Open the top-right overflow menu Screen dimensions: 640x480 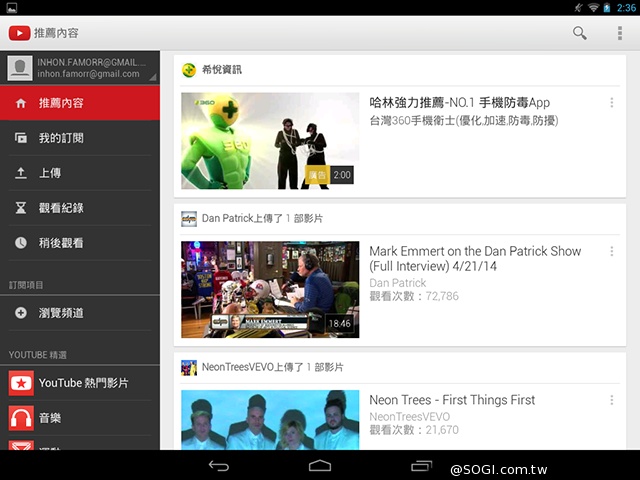tap(620, 33)
